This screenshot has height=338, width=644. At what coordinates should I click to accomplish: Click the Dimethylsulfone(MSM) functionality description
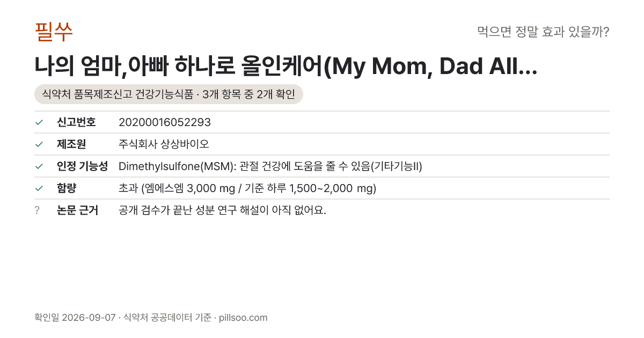pyautogui.click(x=270, y=166)
